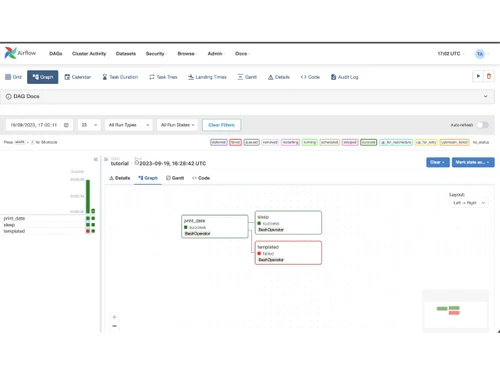
Task: Delete the DAG with the trash icon
Action: (489, 76)
